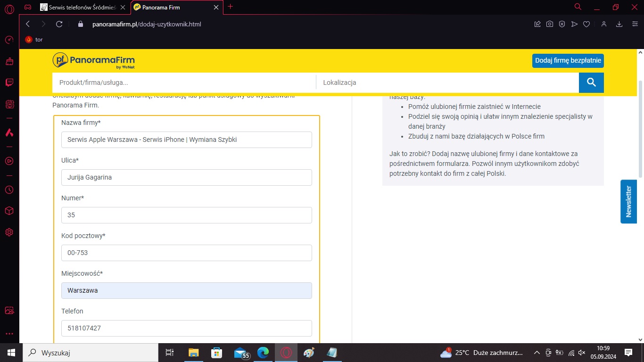Show hidden tray icons chevron
Viewport: 644px width, 362px height.
coord(537,353)
